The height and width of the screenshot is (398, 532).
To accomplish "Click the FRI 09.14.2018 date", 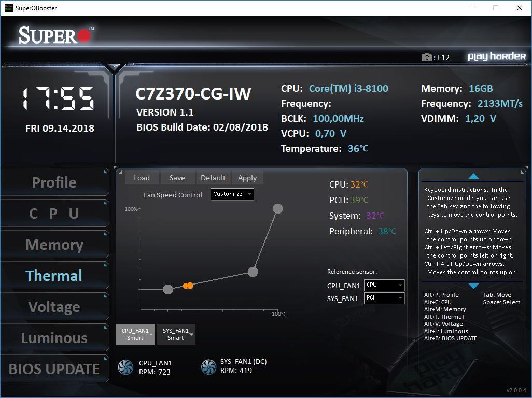I will [x=60, y=128].
